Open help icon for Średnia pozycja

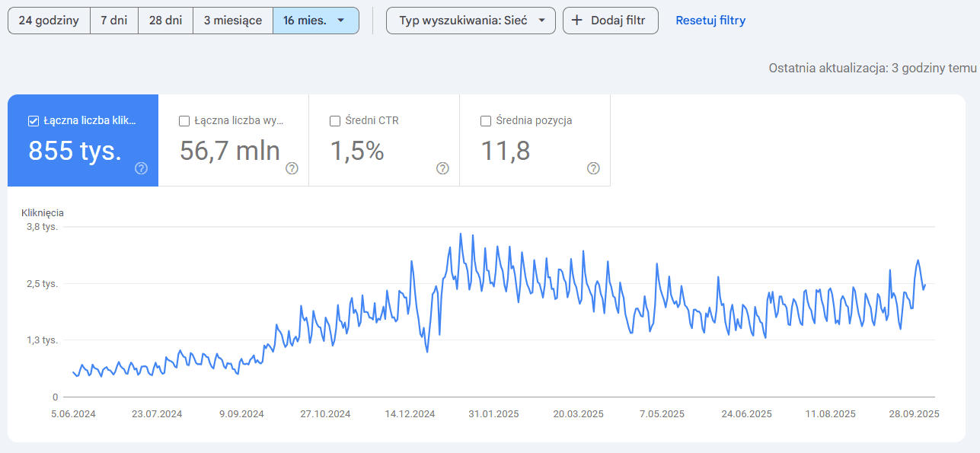593,168
